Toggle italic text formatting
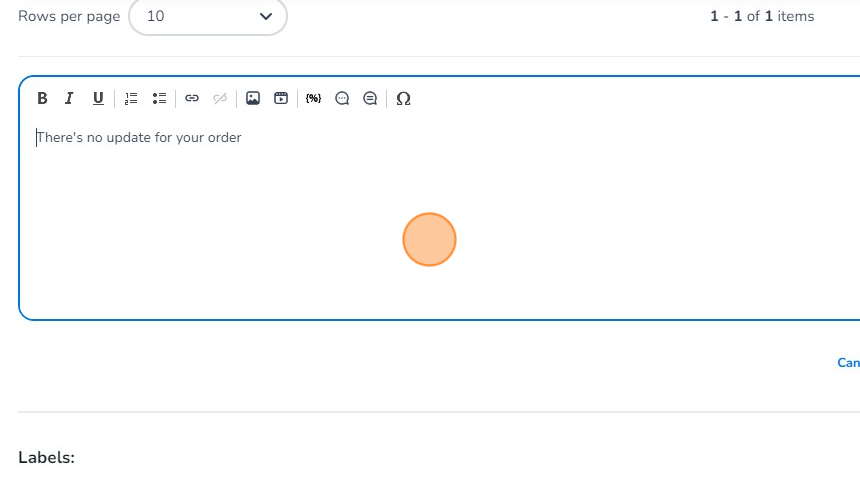 (69, 98)
